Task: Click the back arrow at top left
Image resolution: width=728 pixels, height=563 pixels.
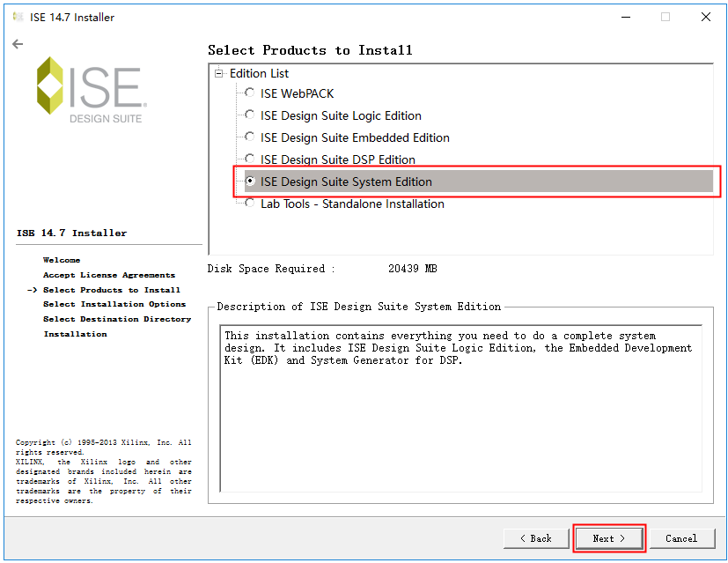Action: coord(18,44)
